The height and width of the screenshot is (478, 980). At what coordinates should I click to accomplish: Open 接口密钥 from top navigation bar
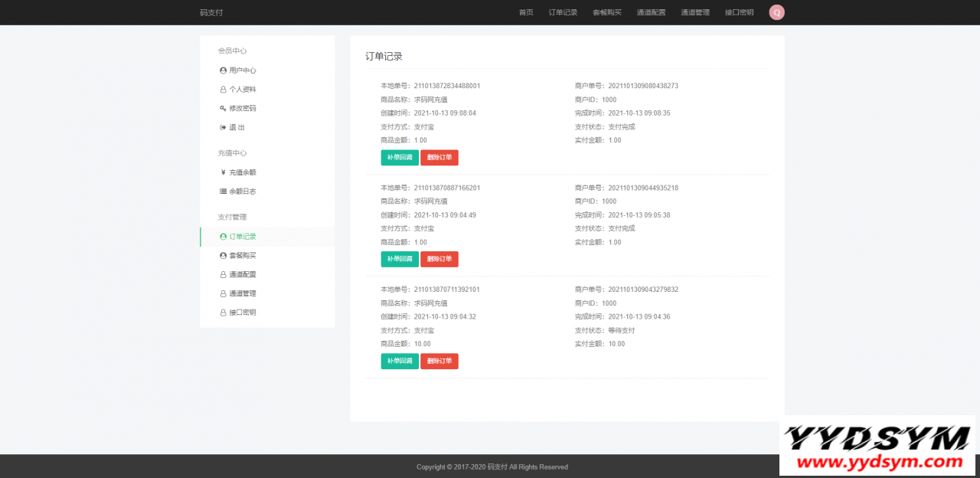[739, 13]
